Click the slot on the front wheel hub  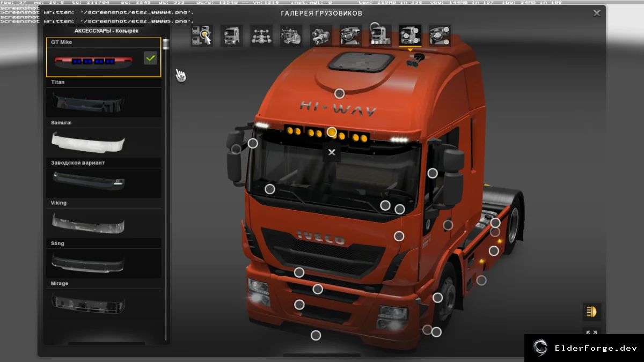pos(438,298)
